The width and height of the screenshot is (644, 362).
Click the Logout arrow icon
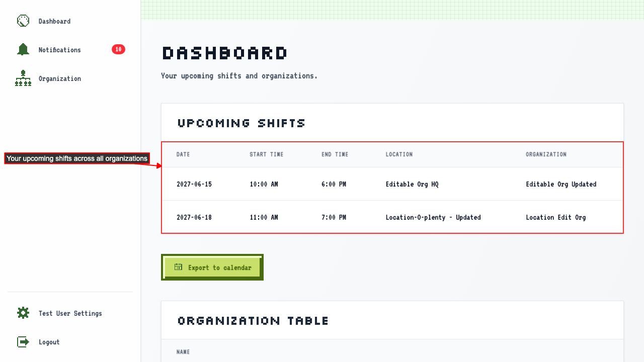tap(23, 342)
